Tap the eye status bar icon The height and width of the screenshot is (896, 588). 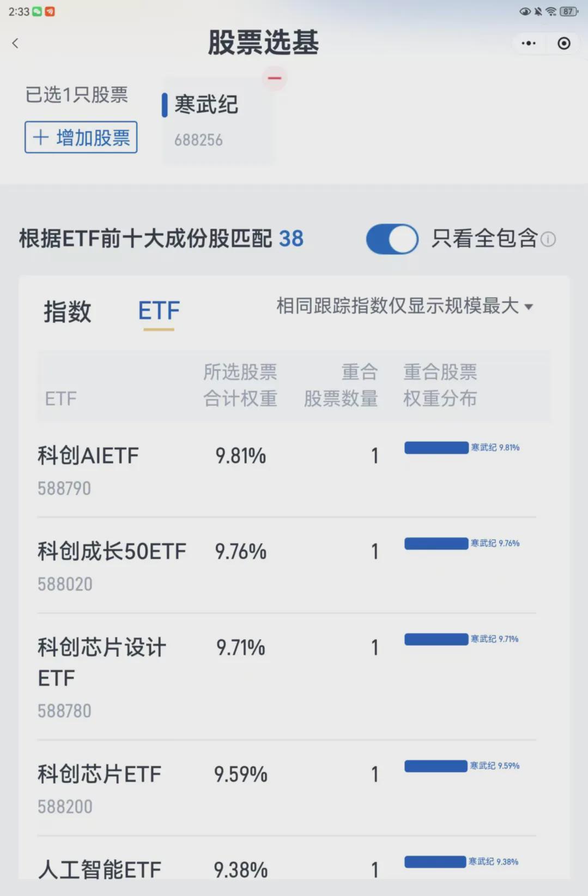point(524,11)
